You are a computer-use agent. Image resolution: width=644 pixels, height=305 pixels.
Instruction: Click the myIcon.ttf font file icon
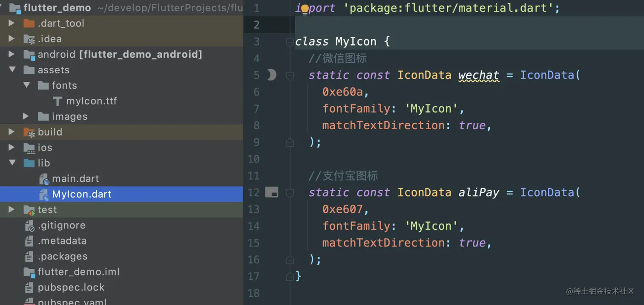coord(57,101)
